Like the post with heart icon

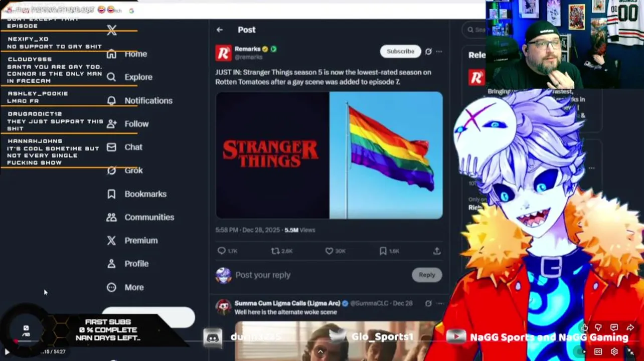point(329,251)
